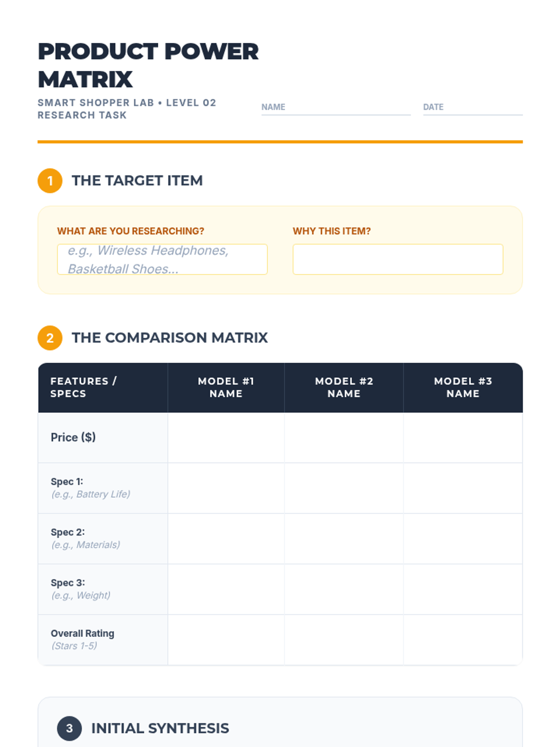Click the orange number 1 badge
The height and width of the screenshot is (747, 560).
coord(50,181)
